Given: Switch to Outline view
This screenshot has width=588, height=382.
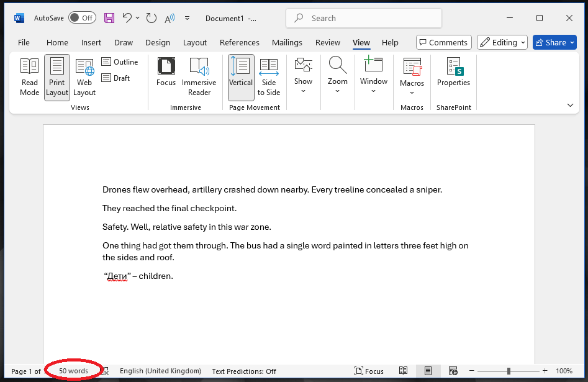Looking at the screenshot, I should (x=120, y=61).
